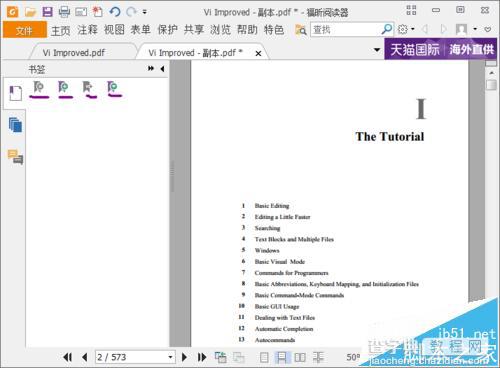Click the heart icon at ribbon right

coord(488,30)
